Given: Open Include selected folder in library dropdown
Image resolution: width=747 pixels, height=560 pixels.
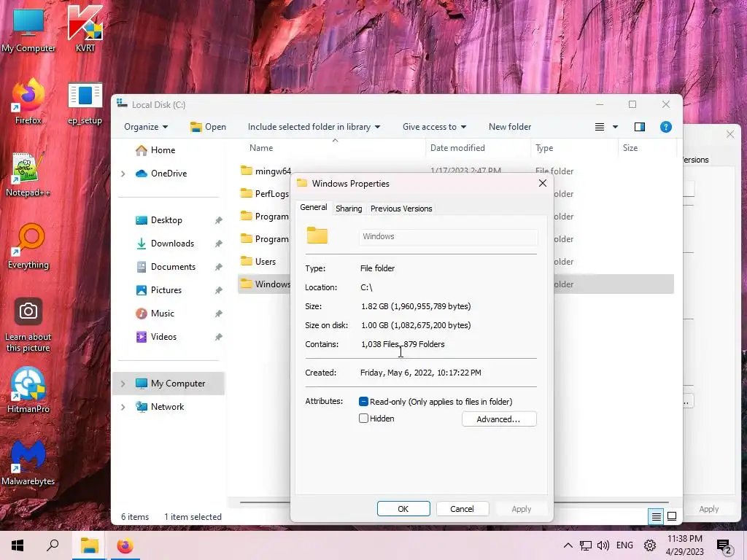Looking at the screenshot, I should point(314,127).
